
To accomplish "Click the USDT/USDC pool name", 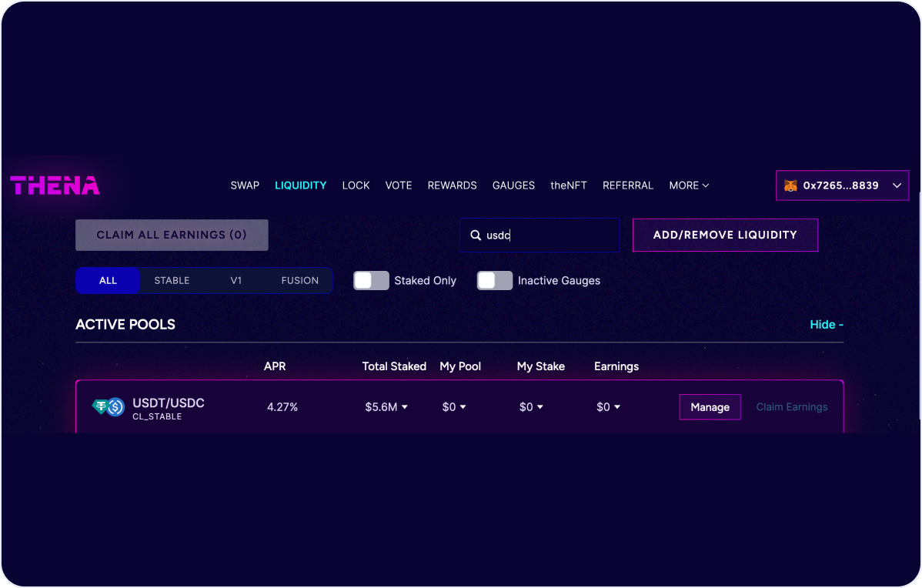I will pos(169,403).
